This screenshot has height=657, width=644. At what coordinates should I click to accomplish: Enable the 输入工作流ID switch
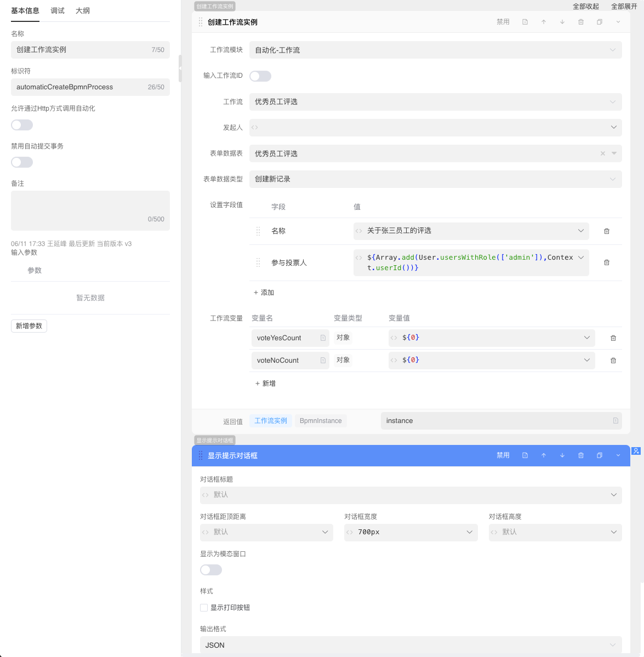click(x=260, y=76)
